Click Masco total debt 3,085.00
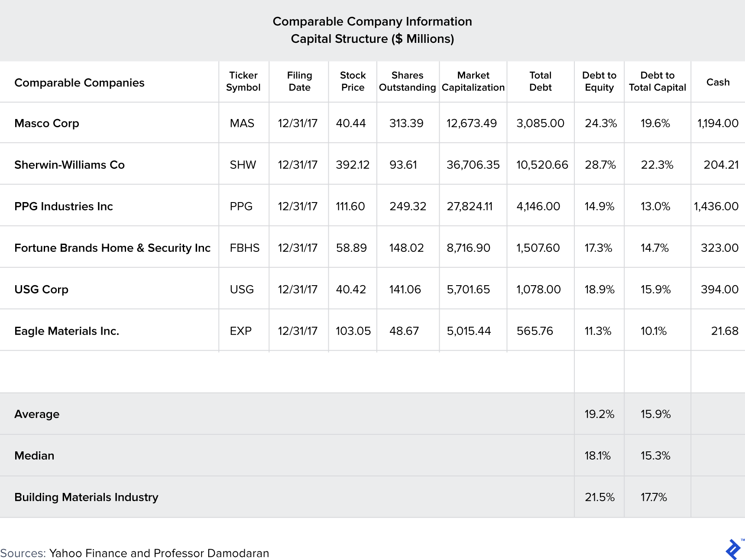 coord(540,123)
